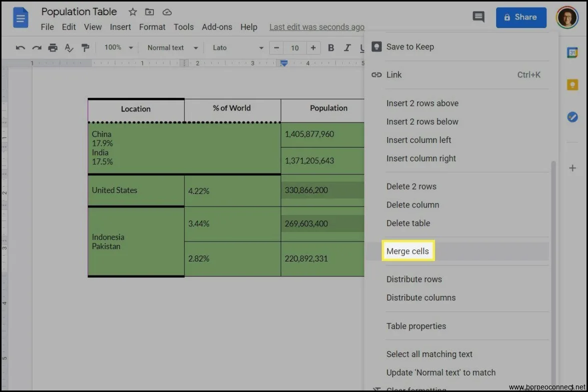View last edit history link
Image resolution: width=588 pixels, height=392 pixels.
317,27
